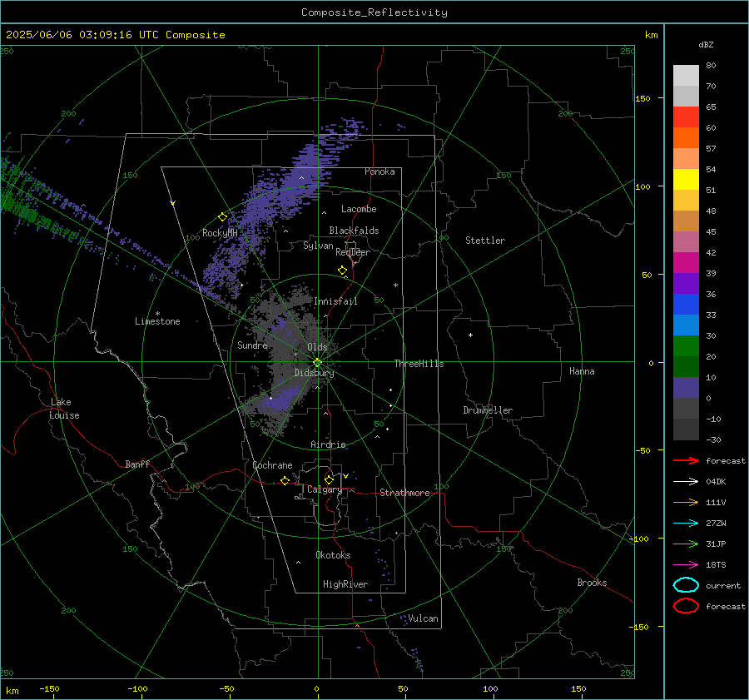Click the cyan current ellipse legend icon
Image resolution: width=749 pixels, height=700 pixels.
(686, 585)
